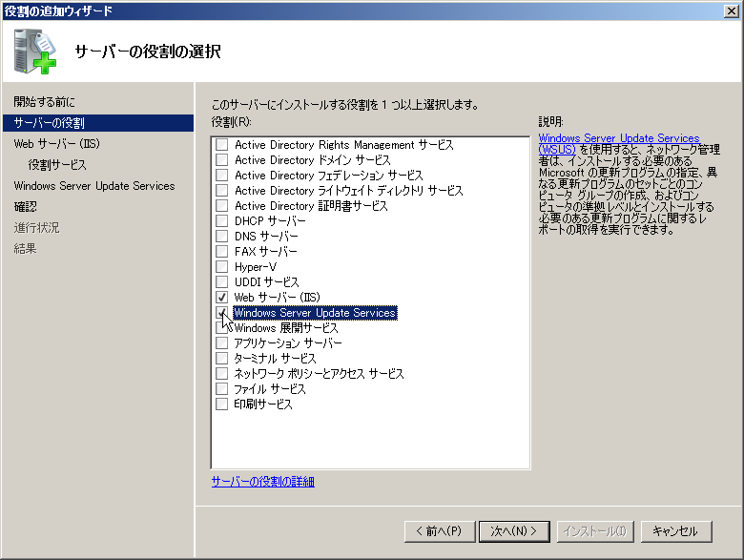The height and width of the screenshot is (560, 744).
Task: Select the Hyper-V role label
Action: pyautogui.click(x=256, y=267)
